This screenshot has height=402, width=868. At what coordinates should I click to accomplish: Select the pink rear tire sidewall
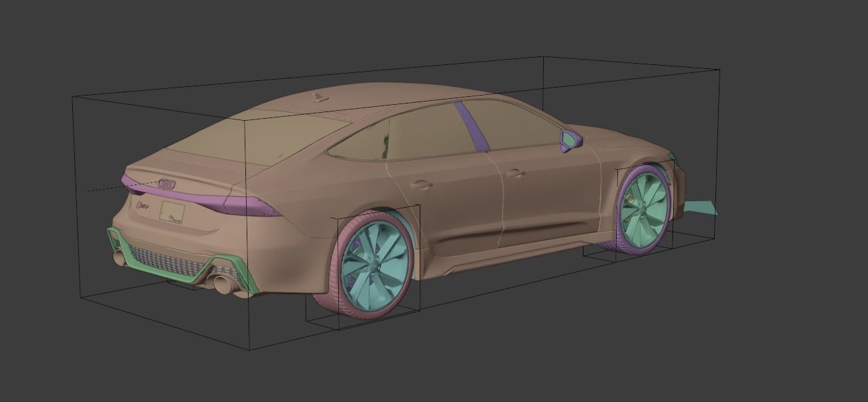(x=337, y=265)
